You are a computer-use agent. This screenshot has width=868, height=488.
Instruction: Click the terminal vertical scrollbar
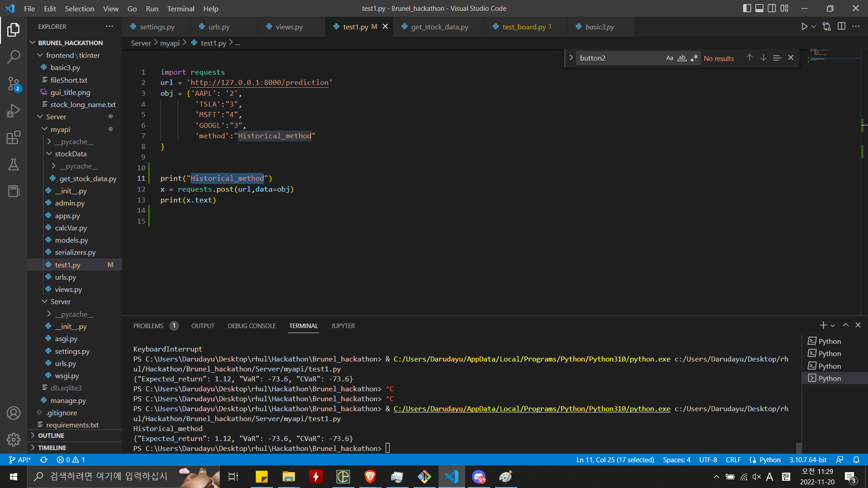[x=798, y=447]
